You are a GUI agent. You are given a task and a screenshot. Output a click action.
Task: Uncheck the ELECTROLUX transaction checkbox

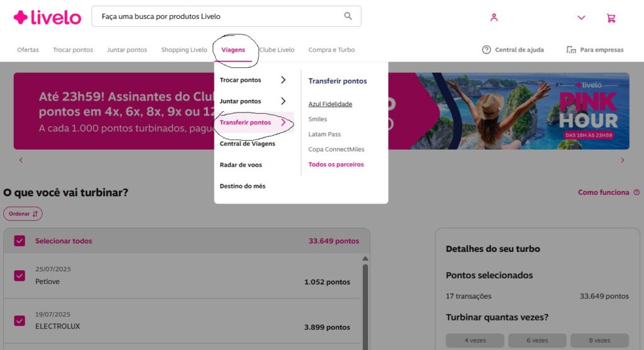pos(19,320)
